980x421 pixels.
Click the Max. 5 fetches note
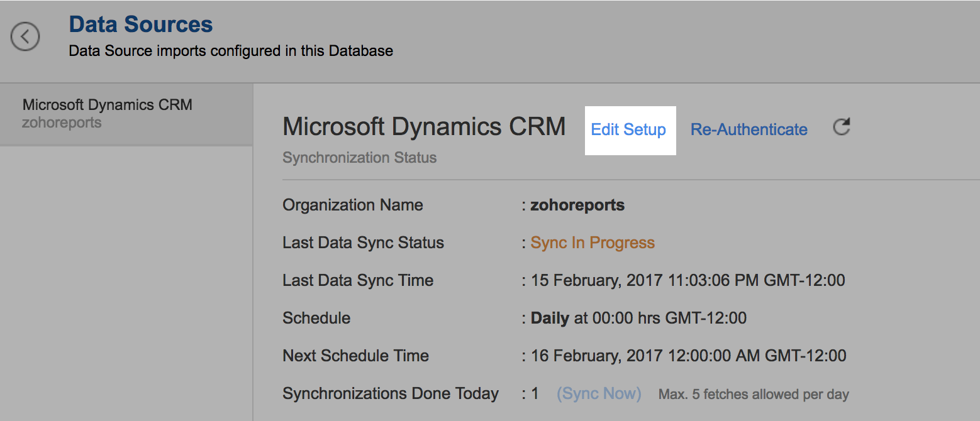[754, 395]
